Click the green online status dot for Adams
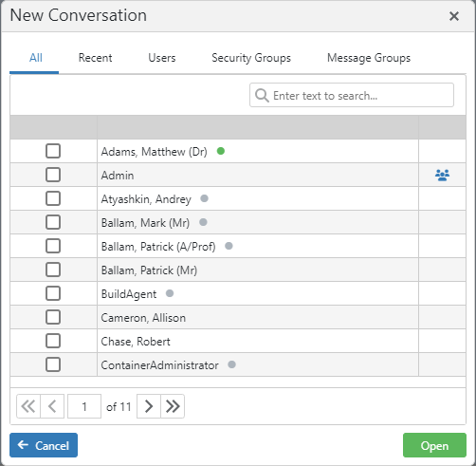The image size is (476, 466). click(221, 151)
